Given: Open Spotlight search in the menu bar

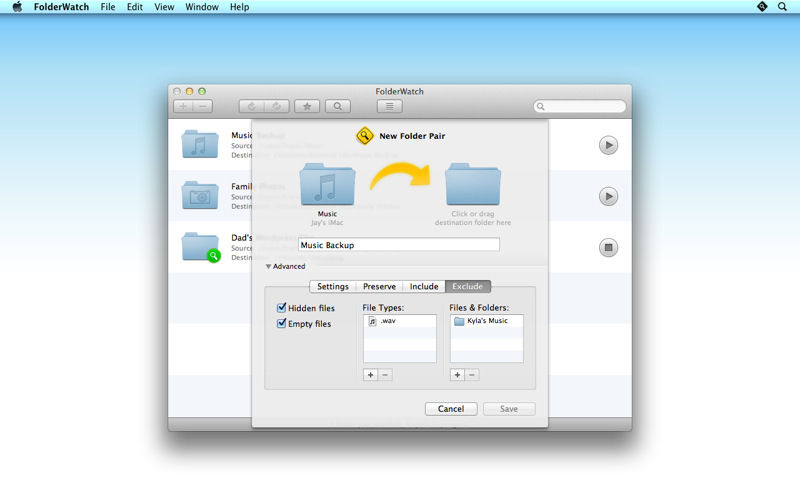Looking at the screenshot, I should tap(782, 7).
